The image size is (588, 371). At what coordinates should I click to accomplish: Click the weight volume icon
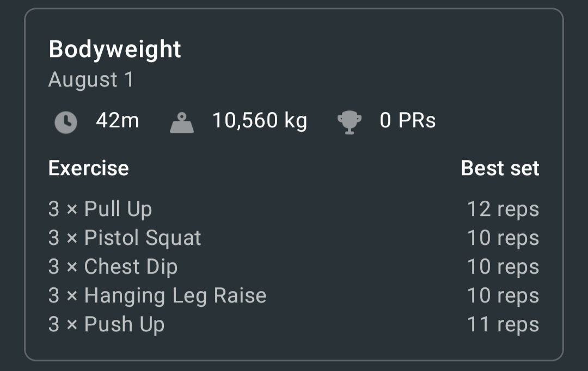click(182, 122)
